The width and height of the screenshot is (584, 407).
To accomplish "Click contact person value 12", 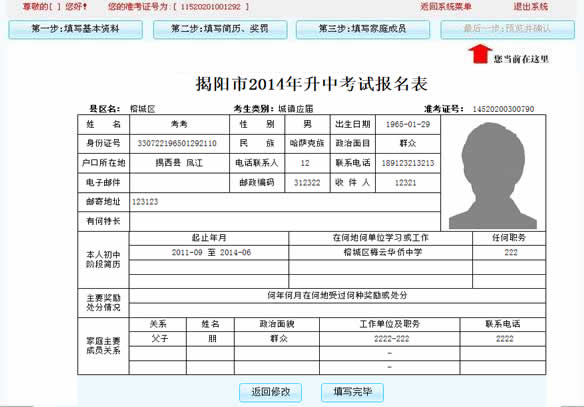I will pos(305,163).
